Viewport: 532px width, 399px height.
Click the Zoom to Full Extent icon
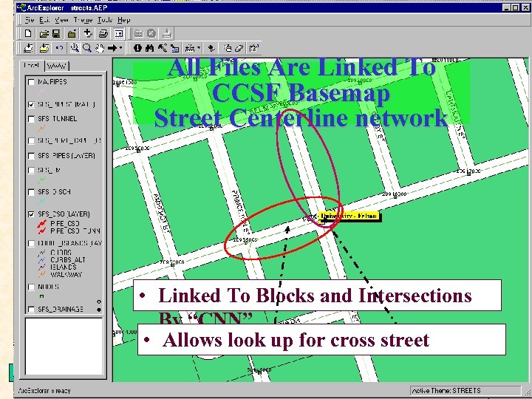point(28,48)
